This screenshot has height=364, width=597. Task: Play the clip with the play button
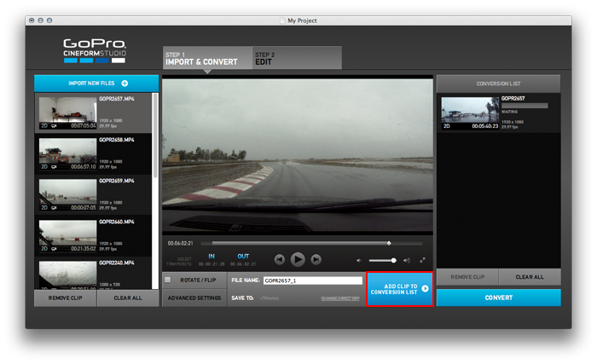(298, 260)
